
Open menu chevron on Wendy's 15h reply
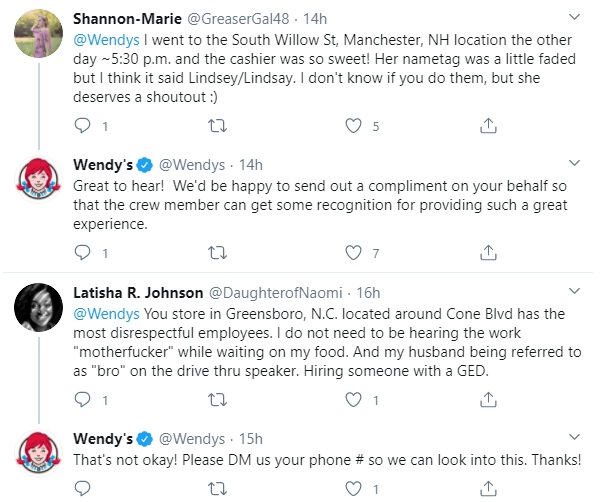tap(574, 437)
